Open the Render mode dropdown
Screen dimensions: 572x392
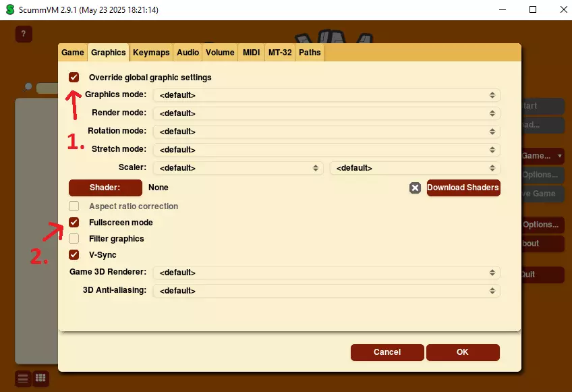click(x=326, y=113)
